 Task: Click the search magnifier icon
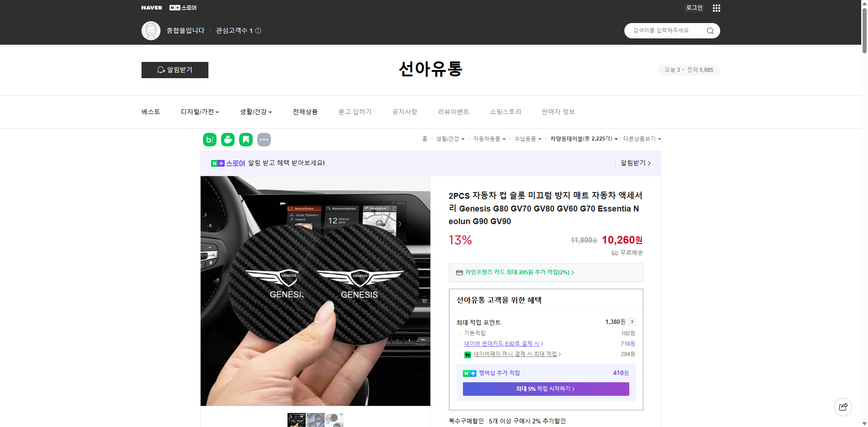pyautogui.click(x=710, y=31)
